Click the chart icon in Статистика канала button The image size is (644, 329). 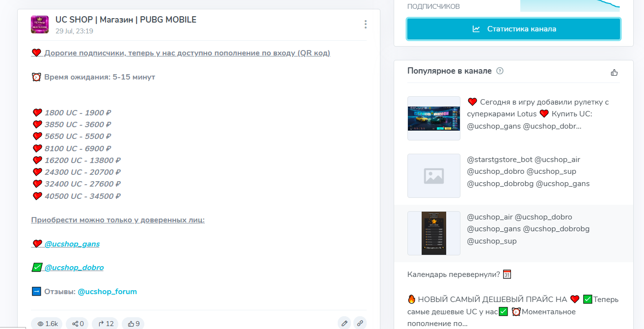tap(476, 29)
